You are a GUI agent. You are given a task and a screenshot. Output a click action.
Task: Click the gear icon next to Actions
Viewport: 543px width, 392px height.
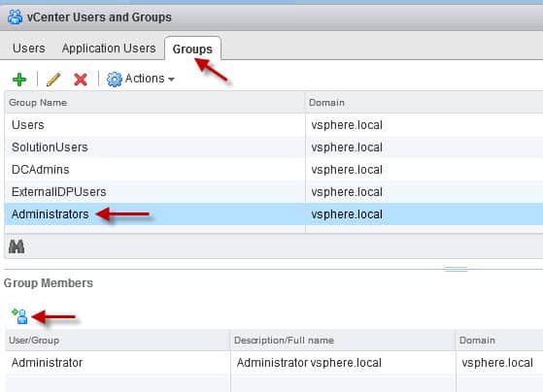pyautogui.click(x=115, y=80)
